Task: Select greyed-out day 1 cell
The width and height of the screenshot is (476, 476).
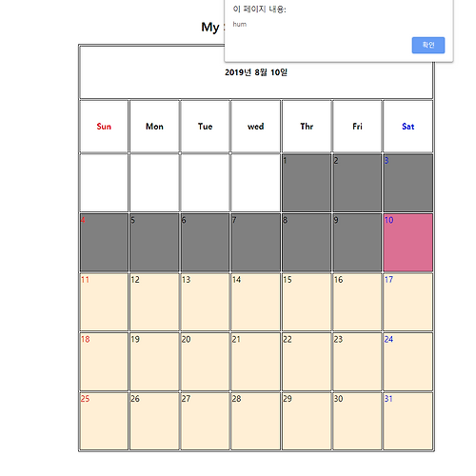Action: coord(307,183)
